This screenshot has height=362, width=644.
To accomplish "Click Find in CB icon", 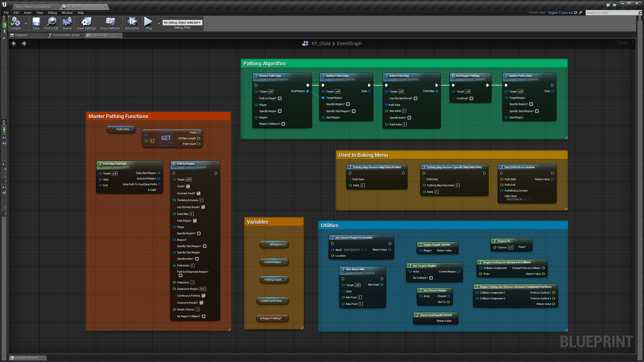I will pos(51,23).
